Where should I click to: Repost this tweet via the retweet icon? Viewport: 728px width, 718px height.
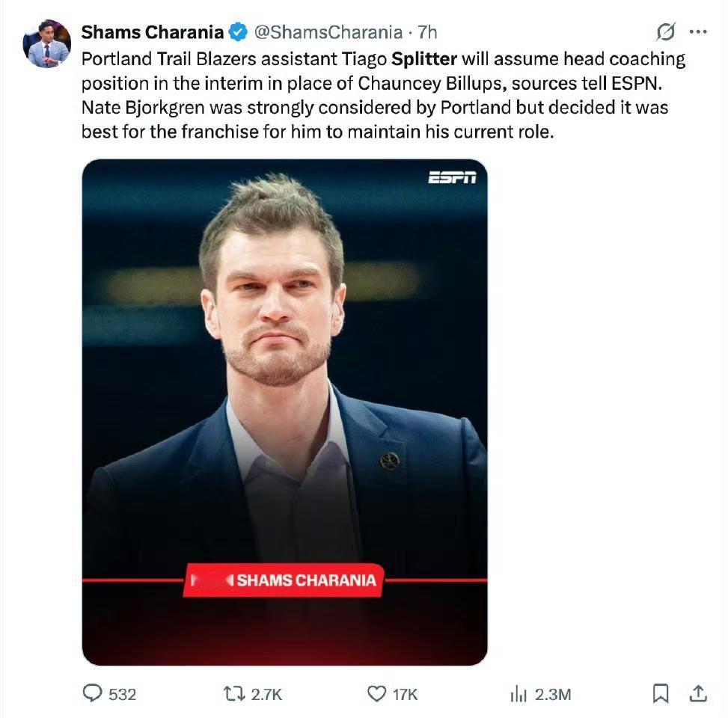click(234, 694)
